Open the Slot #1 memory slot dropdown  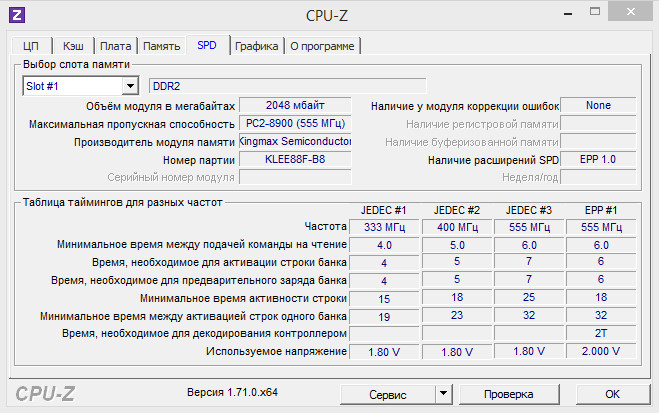[x=130, y=86]
